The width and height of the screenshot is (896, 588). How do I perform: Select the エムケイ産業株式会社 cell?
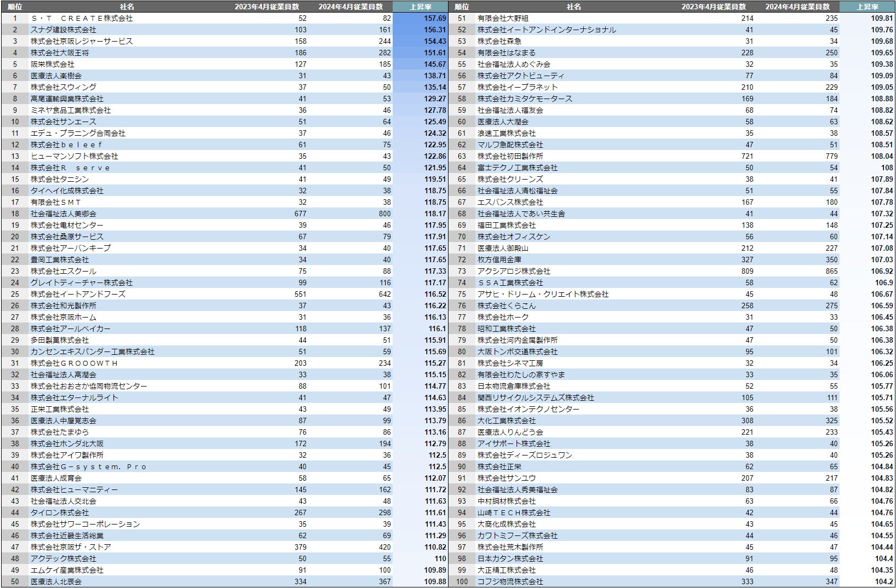point(67,570)
